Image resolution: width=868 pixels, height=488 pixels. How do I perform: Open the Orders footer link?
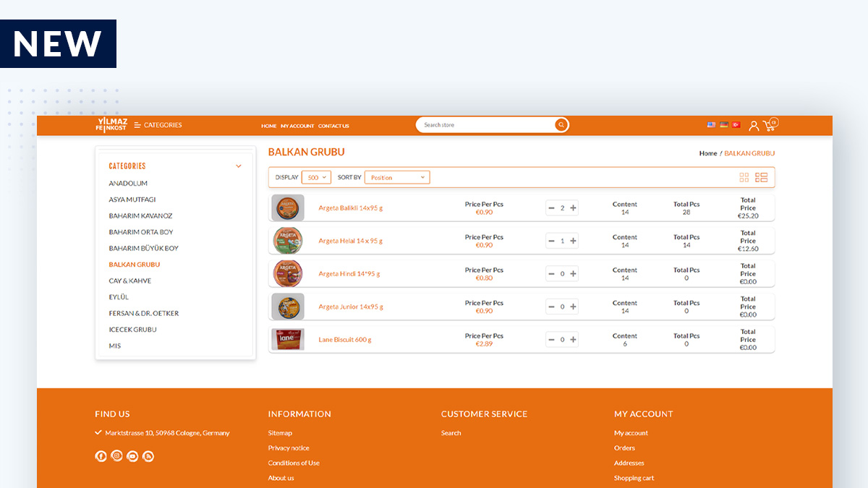click(x=624, y=448)
